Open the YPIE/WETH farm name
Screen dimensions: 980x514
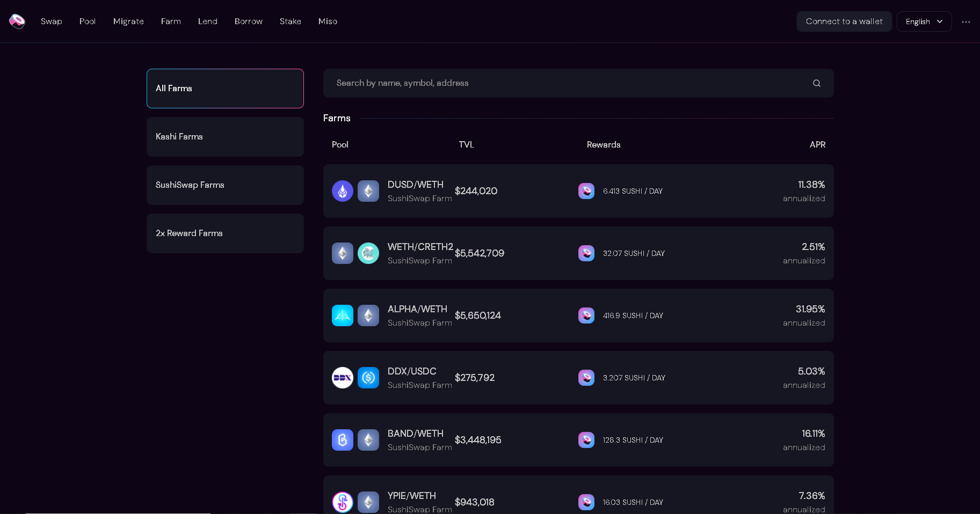point(412,496)
